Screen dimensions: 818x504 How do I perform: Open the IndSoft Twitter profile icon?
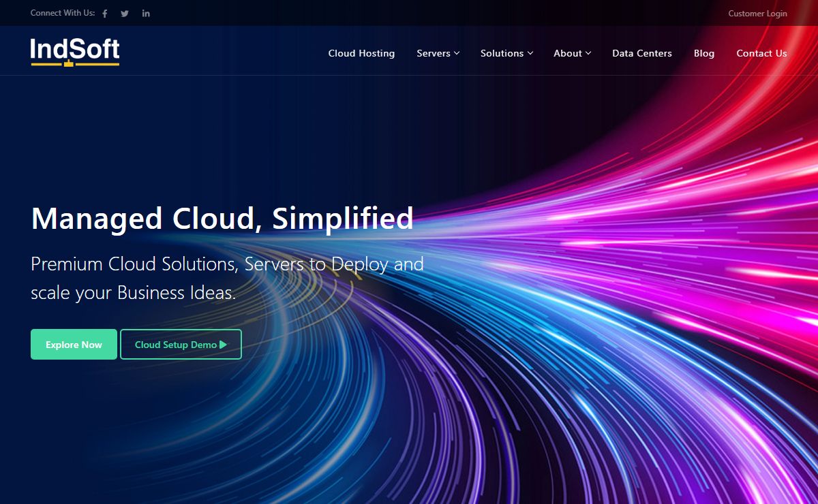click(125, 14)
